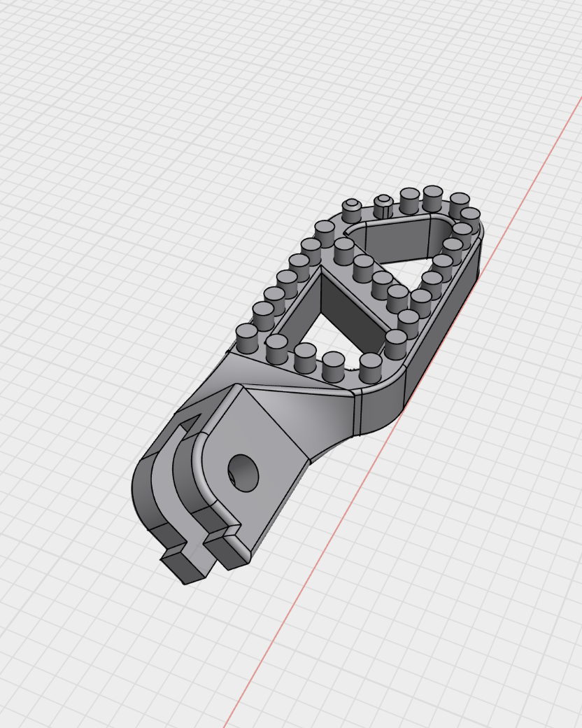The height and width of the screenshot is (728, 582).
Task: Select the circular bolt hole on the mount
Action: coord(243,473)
